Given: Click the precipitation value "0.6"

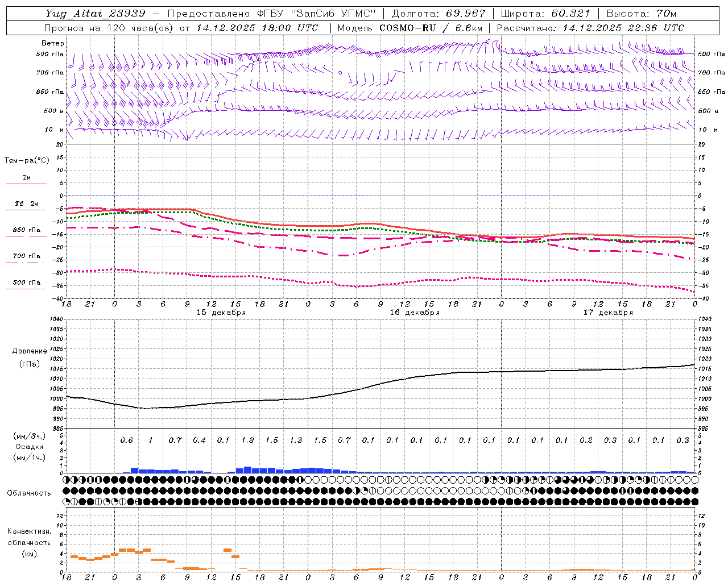Looking at the screenshot, I should (126, 440).
